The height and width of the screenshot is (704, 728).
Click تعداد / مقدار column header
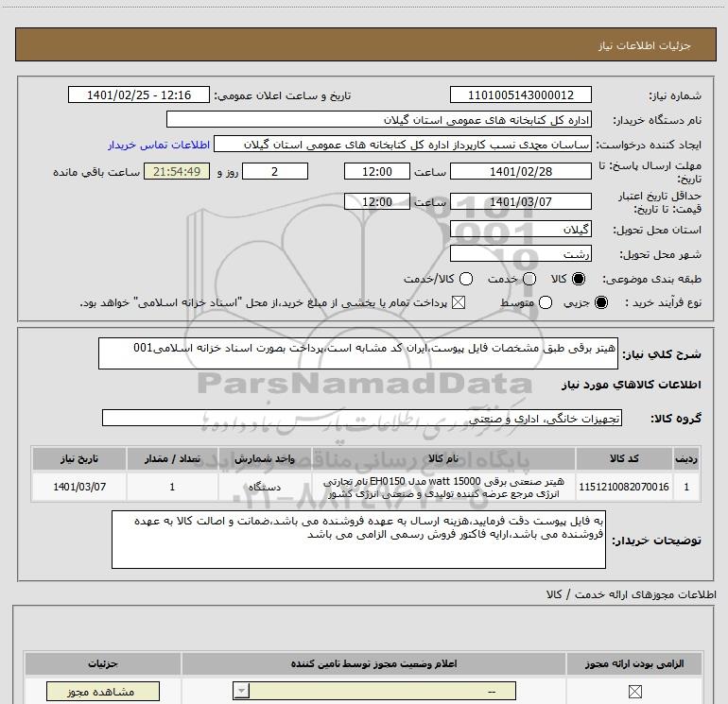[x=172, y=458]
